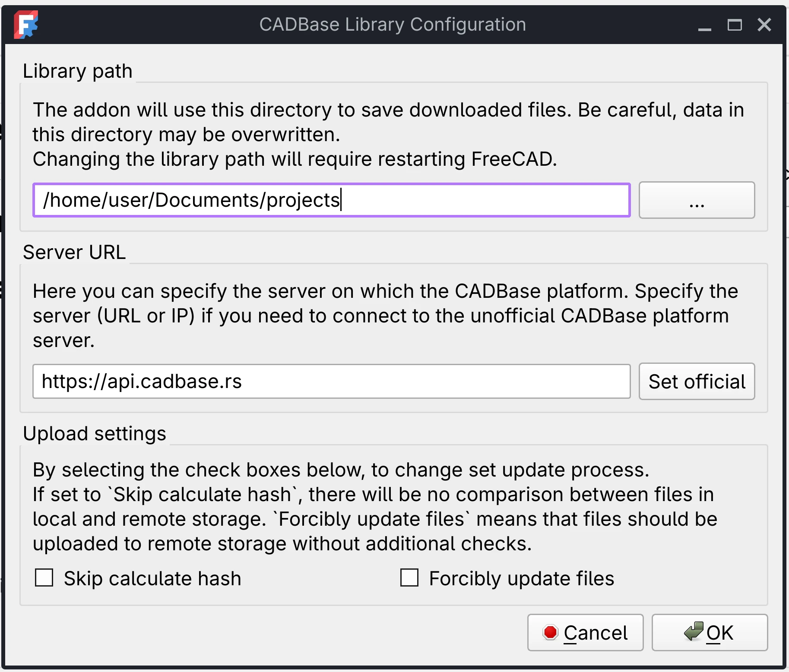Screen dimensions: 789x672
Task: Place cursor in /home/user/Documents/projects path
Action: pyautogui.click(x=190, y=200)
